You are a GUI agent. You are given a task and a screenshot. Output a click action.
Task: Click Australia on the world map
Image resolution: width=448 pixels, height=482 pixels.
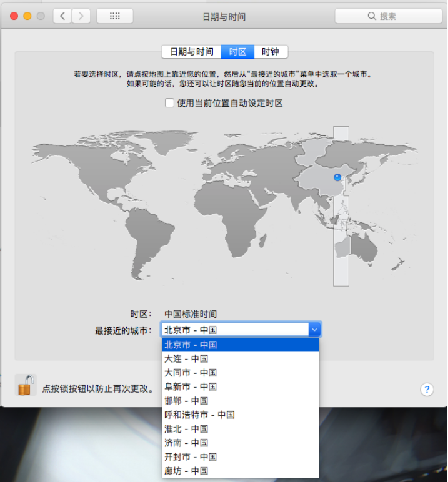(x=357, y=248)
